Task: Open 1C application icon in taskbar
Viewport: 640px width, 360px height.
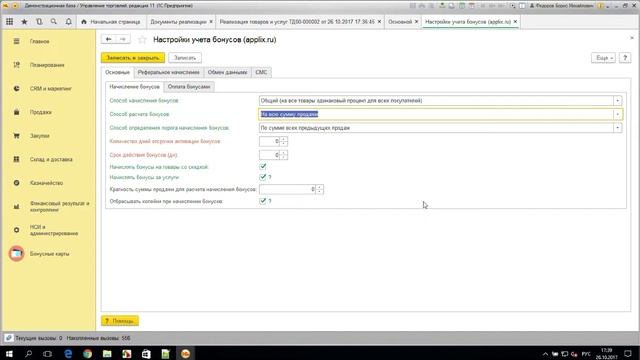Action: tap(185, 354)
